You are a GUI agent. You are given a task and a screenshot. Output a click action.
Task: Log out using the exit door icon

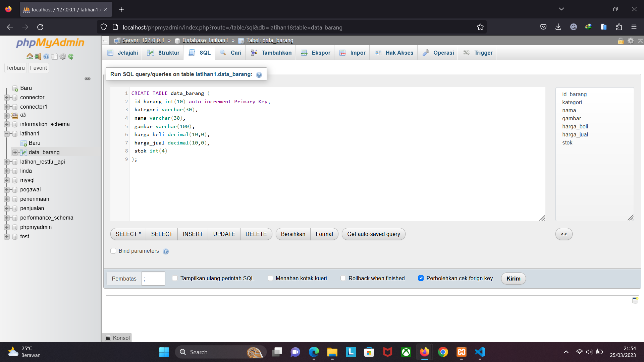(x=38, y=56)
